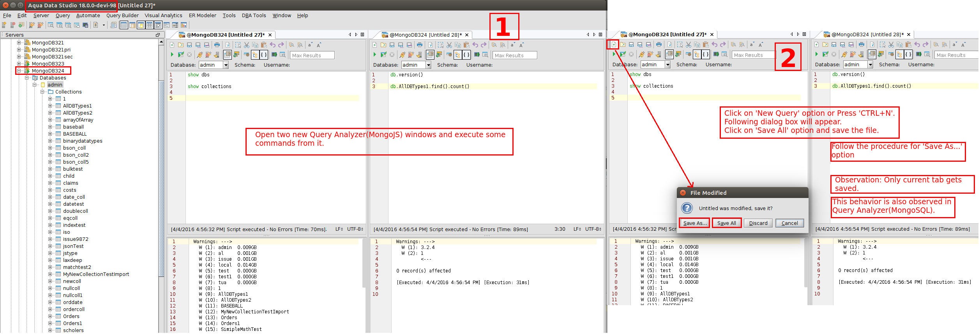Expand the baseball collection node
980x334 pixels.
pyautogui.click(x=50, y=127)
